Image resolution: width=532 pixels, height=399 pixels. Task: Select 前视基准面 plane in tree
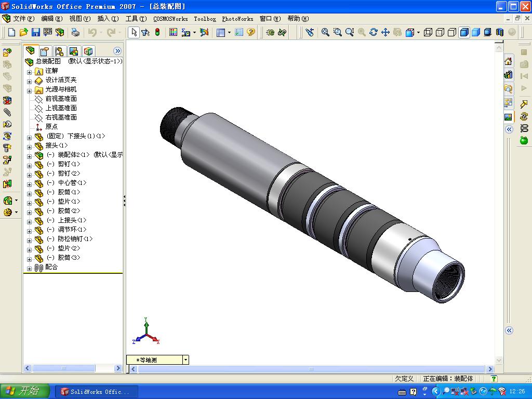[61, 99]
